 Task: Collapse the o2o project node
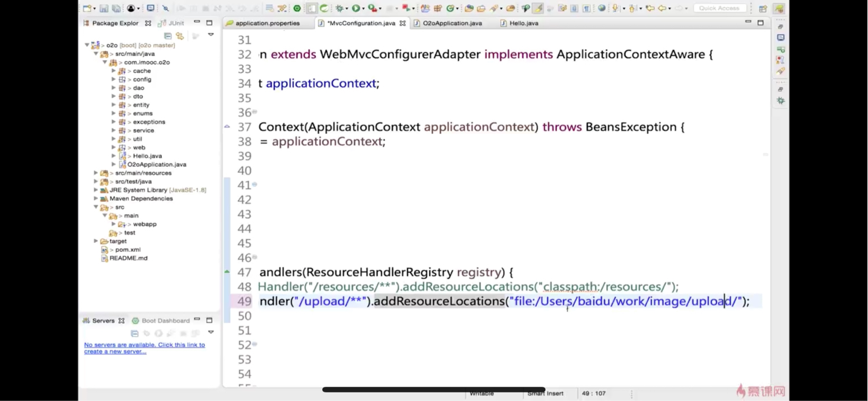[87, 45]
